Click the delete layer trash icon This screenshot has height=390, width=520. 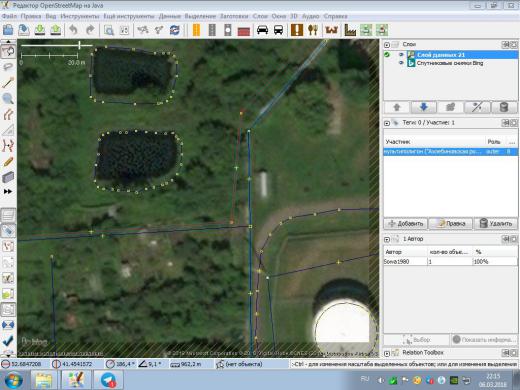click(504, 107)
